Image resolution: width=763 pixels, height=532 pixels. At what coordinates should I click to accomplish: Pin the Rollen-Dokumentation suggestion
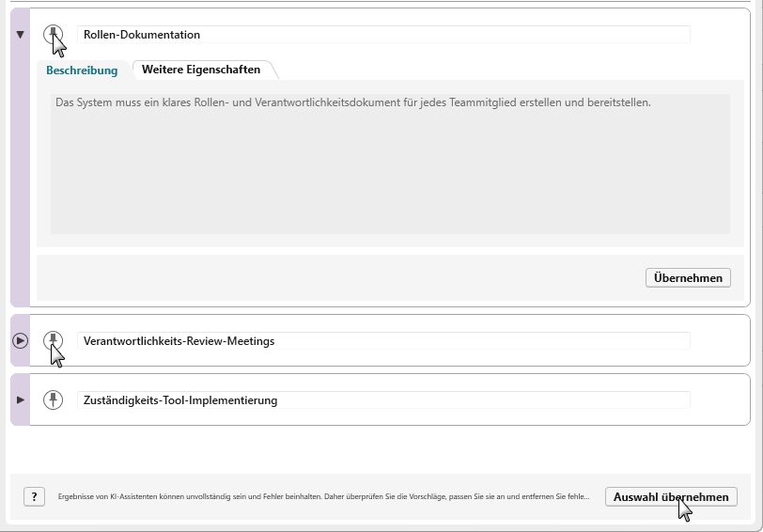coord(54,34)
